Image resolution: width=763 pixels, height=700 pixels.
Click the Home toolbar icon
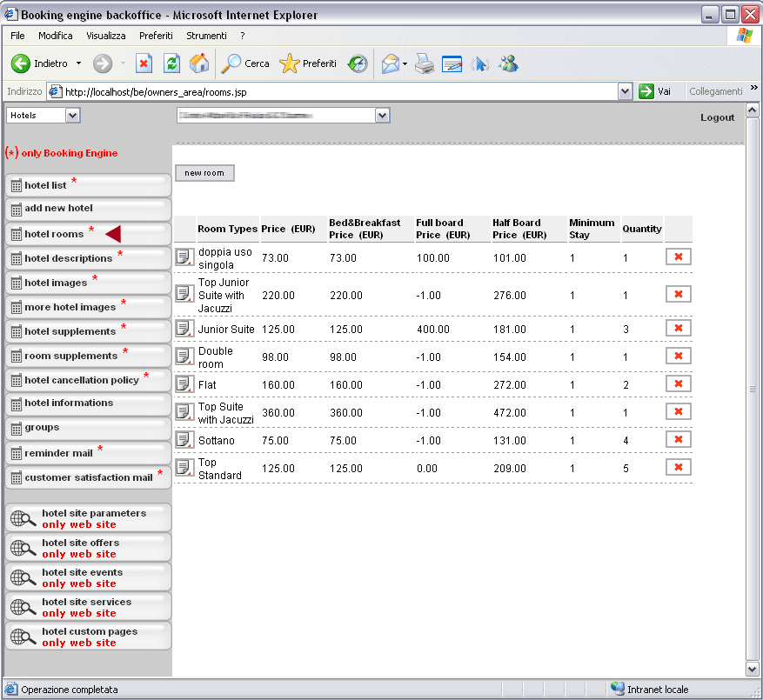coord(199,63)
